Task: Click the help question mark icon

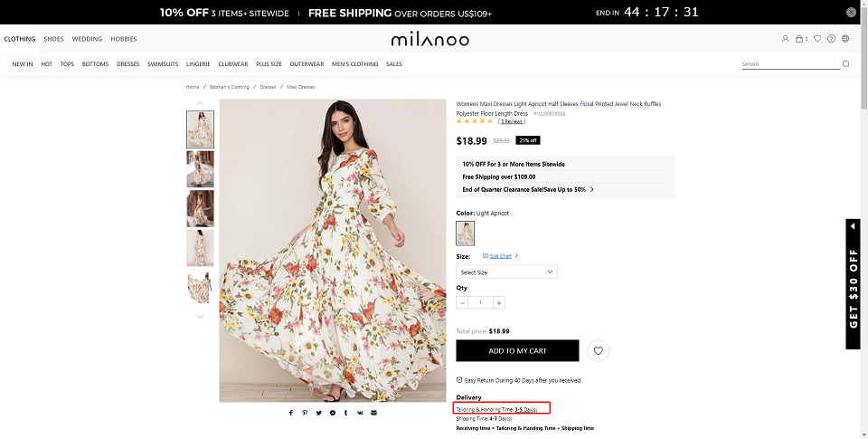Action: (831, 39)
